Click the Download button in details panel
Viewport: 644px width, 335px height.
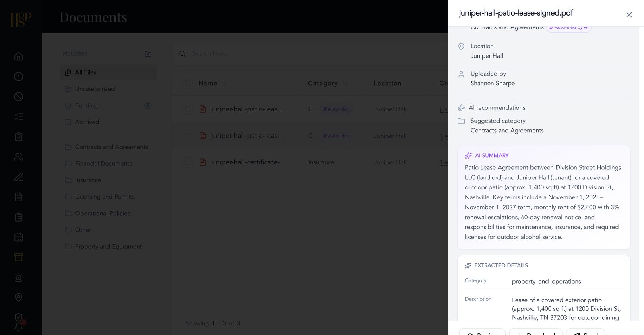535,332
